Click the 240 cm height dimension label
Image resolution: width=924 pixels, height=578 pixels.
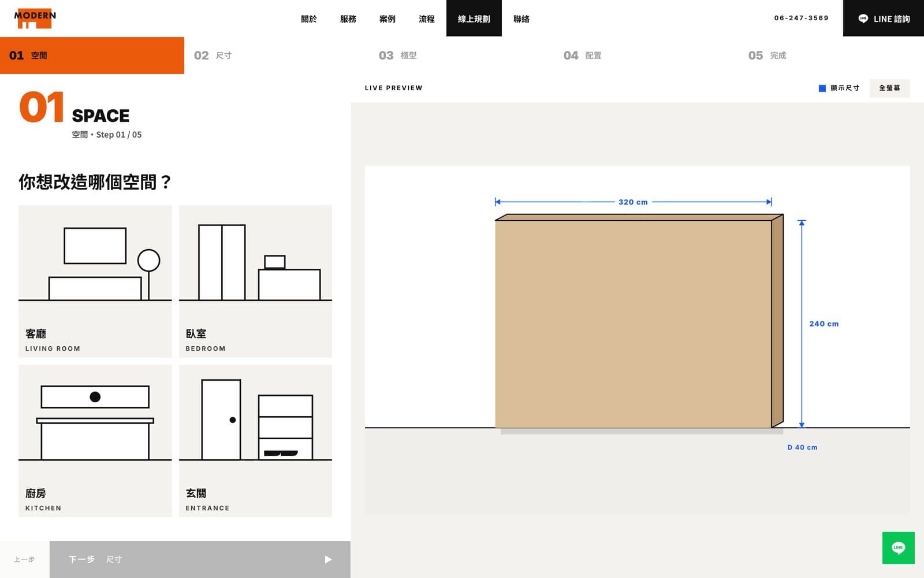pos(824,324)
